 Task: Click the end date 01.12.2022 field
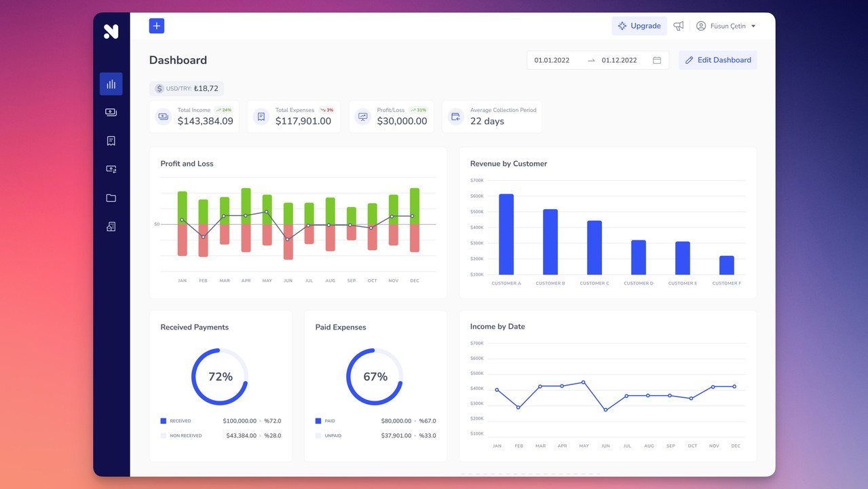pyautogui.click(x=619, y=60)
